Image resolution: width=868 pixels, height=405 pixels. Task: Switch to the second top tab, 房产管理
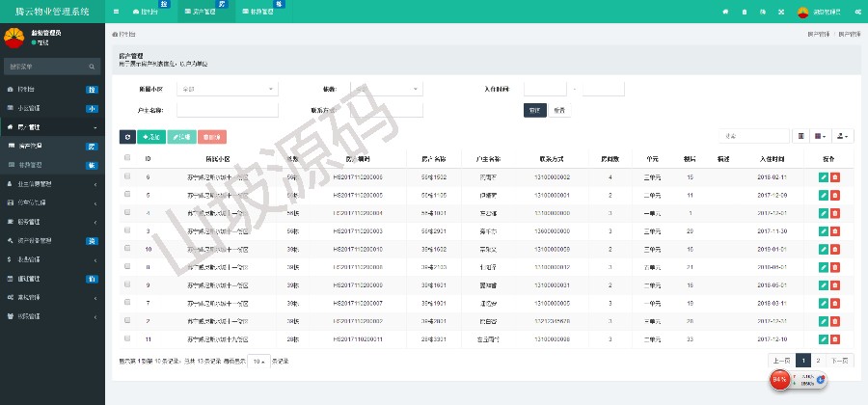(206, 12)
